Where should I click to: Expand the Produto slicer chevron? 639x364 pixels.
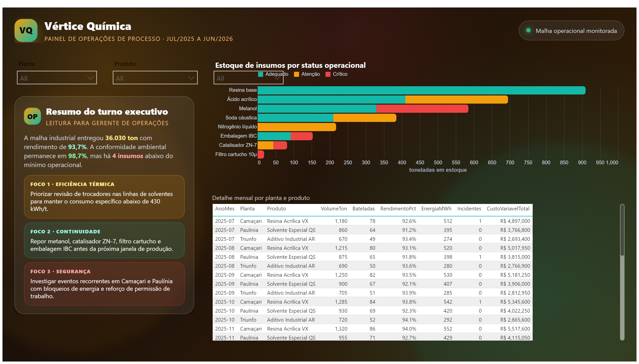191,78
